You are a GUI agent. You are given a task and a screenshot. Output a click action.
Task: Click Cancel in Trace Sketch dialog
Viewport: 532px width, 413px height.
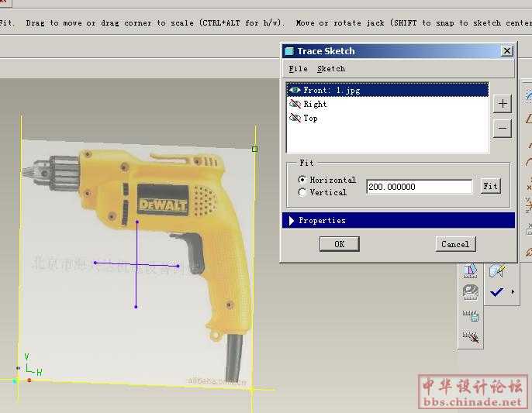(456, 244)
